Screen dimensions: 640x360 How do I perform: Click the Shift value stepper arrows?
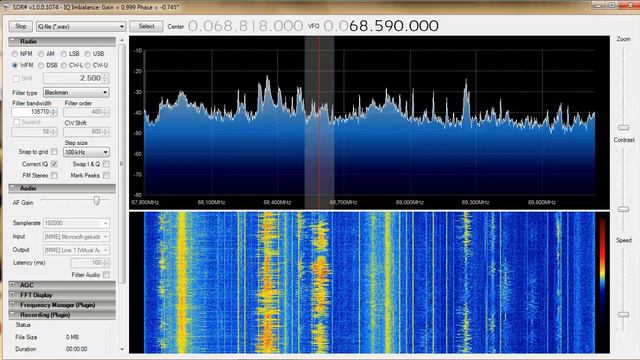106,78
